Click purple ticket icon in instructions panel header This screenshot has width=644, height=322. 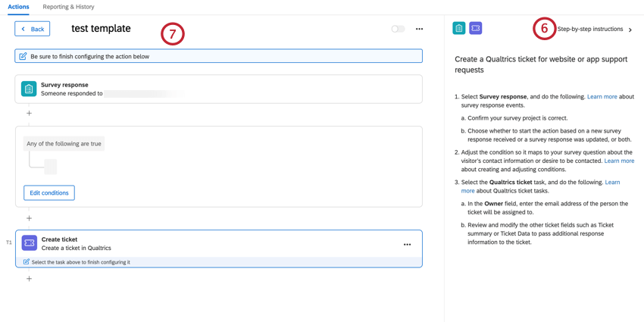click(476, 28)
